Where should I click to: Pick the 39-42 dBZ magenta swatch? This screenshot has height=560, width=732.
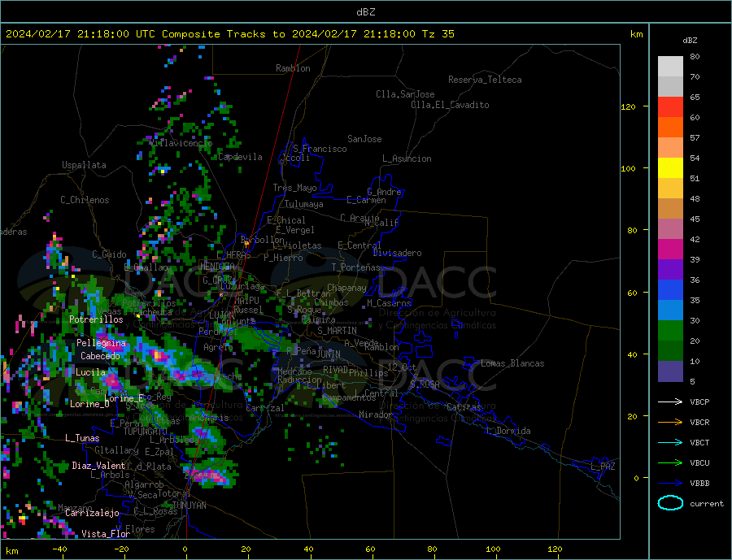tap(670, 250)
